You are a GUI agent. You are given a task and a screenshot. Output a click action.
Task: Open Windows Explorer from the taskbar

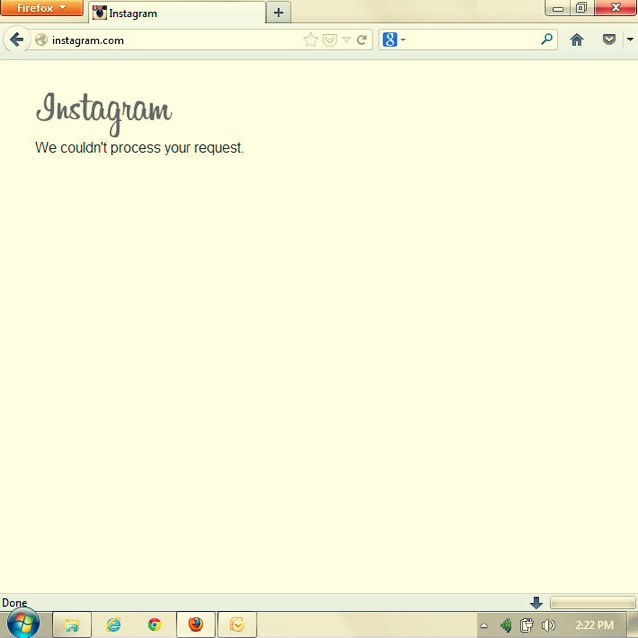pyautogui.click(x=72, y=624)
